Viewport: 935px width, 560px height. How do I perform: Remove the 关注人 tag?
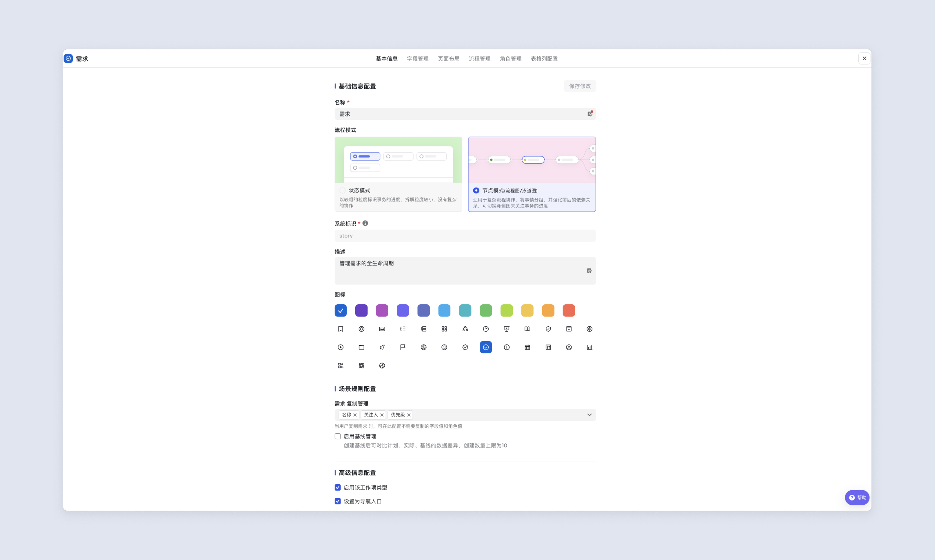click(x=382, y=415)
